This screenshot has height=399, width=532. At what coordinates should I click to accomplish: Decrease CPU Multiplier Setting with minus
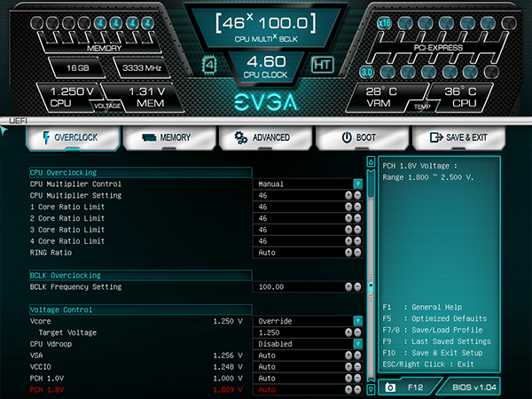tap(357, 195)
